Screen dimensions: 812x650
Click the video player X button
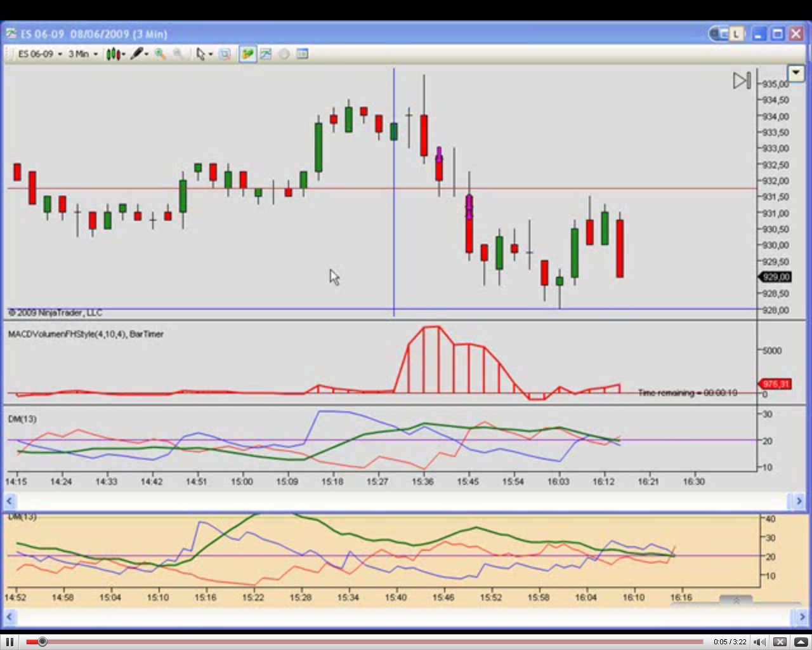[780, 642]
